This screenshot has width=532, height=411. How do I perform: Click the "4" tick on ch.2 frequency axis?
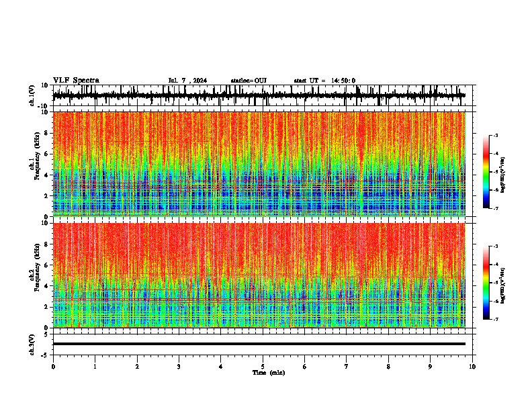pos(47,286)
